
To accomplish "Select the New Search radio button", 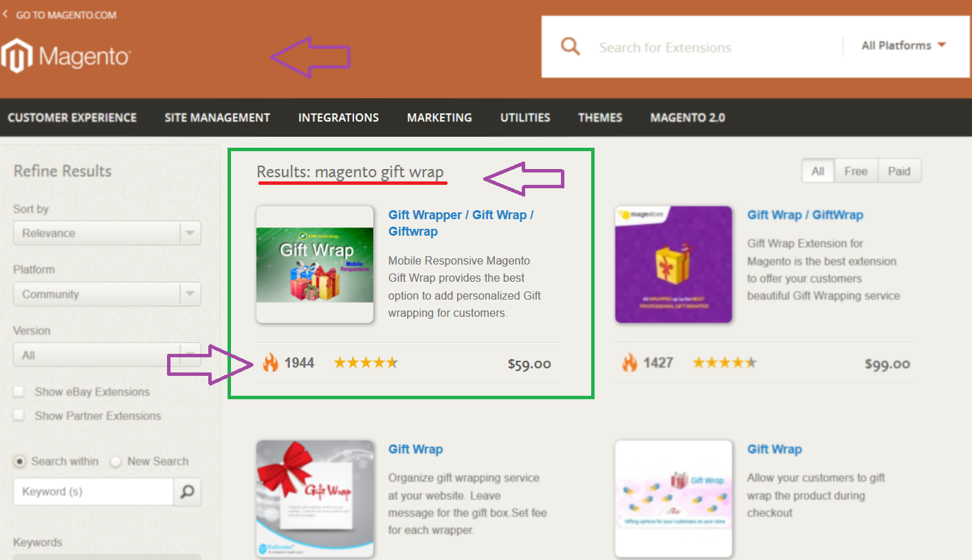I will (x=115, y=461).
